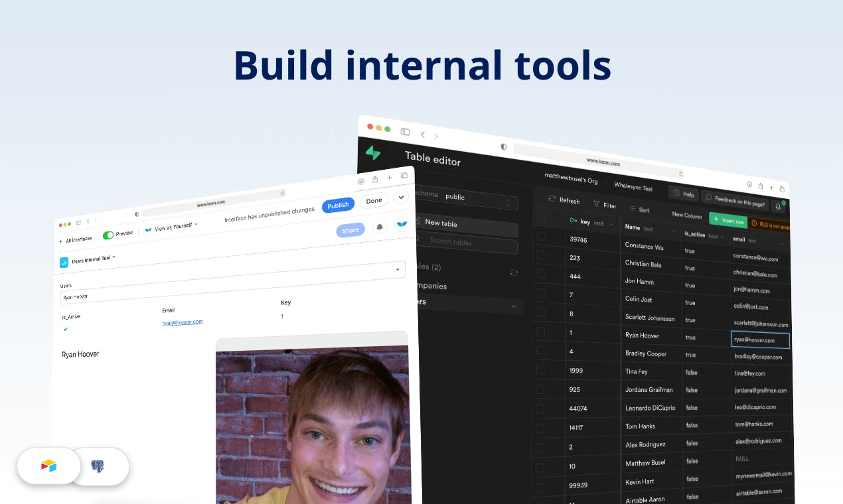
Task: Click the NULL email cell for Matthew Busel
Action: pos(761,459)
